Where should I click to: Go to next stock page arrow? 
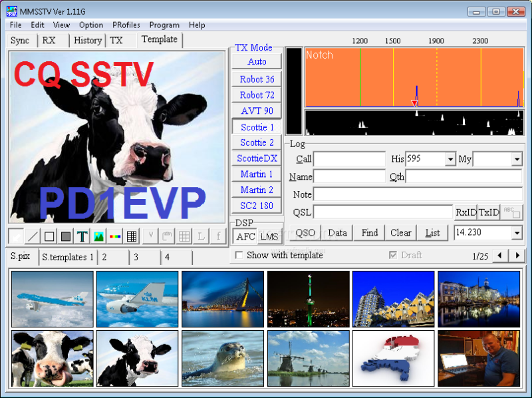point(517,256)
